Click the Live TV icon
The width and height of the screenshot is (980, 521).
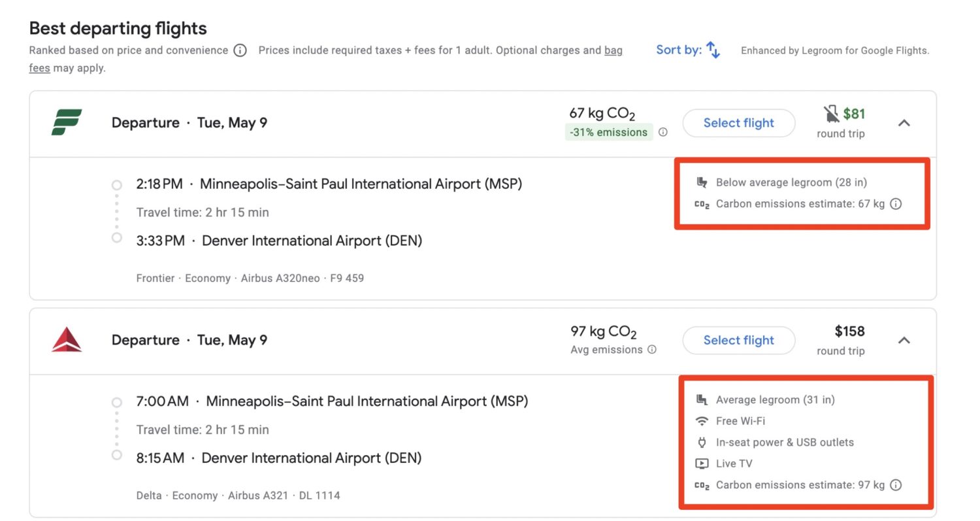(x=702, y=463)
